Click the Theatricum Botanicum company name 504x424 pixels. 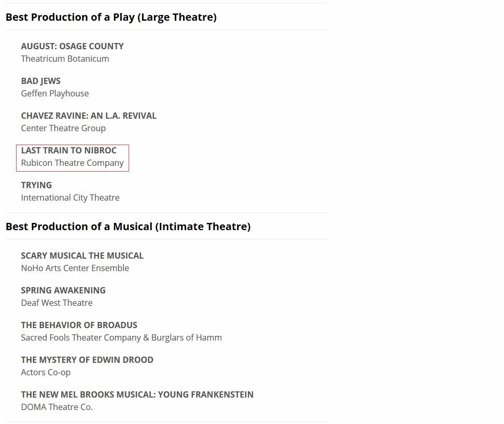pyautogui.click(x=65, y=59)
